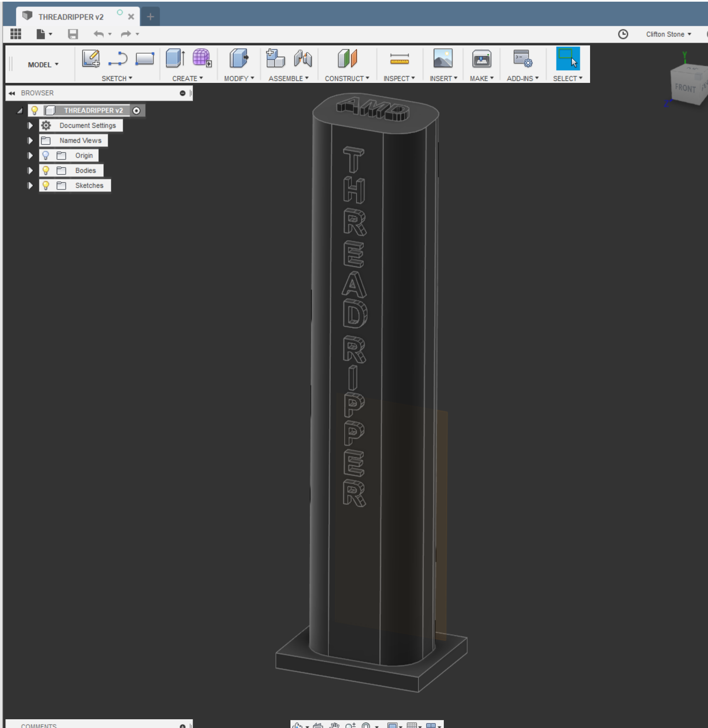This screenshot has height=728, width=708.
Task: Open the CREATE menu
Action: click(188, 78)
